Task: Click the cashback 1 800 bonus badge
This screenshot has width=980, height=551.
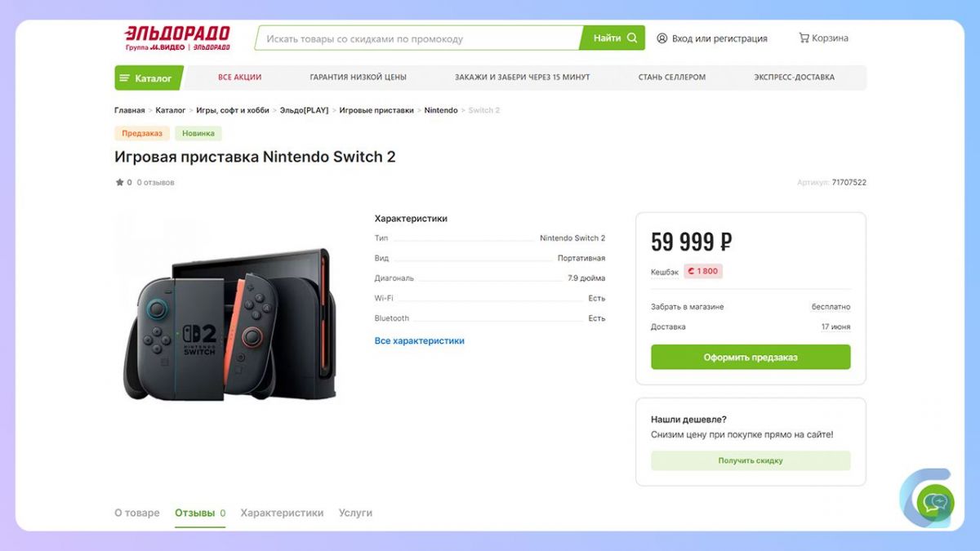Action: (703, 271)
